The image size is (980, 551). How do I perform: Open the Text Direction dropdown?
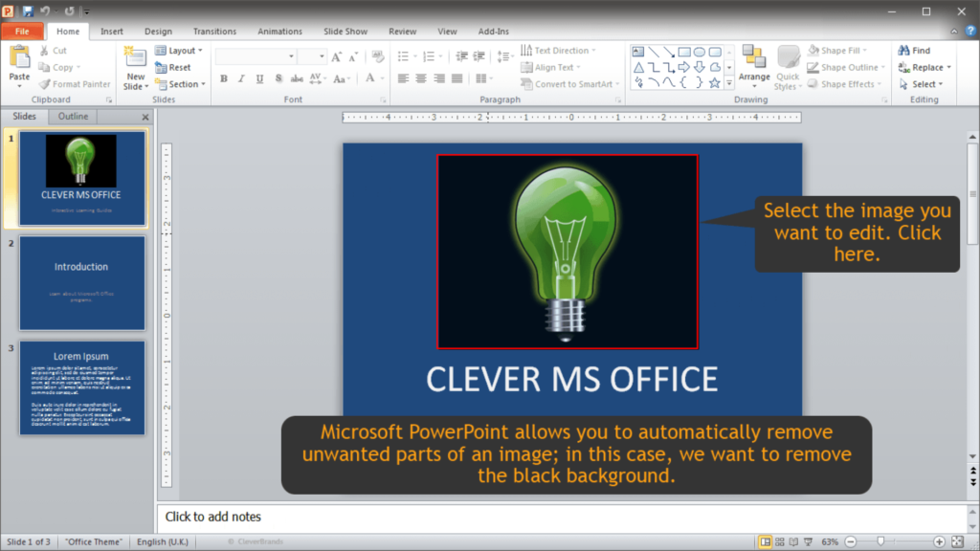558,51
